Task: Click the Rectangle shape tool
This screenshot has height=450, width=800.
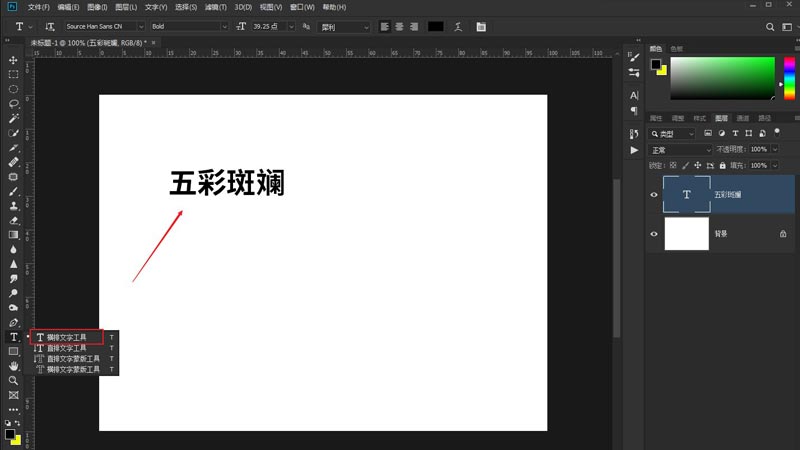Action: 13,352
